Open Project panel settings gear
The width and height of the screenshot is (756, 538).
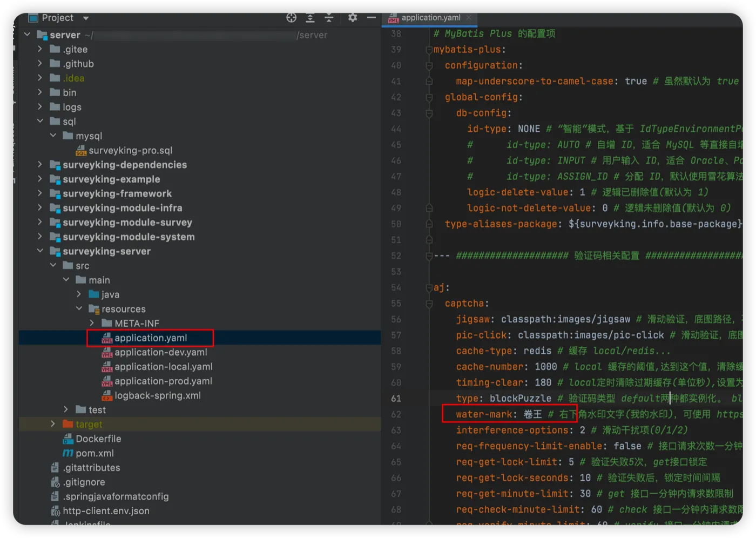pyautogui.click(x=353, y=18)
